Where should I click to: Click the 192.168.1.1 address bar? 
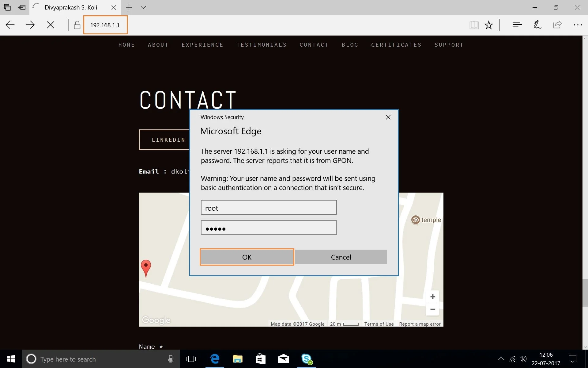[x=105, y=25]
